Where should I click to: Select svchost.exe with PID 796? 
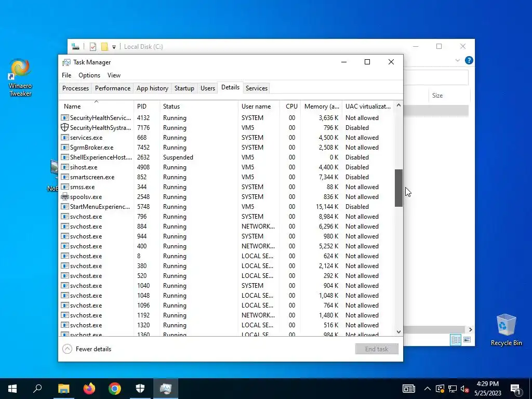pyautogui.click(x=227, y=217)
